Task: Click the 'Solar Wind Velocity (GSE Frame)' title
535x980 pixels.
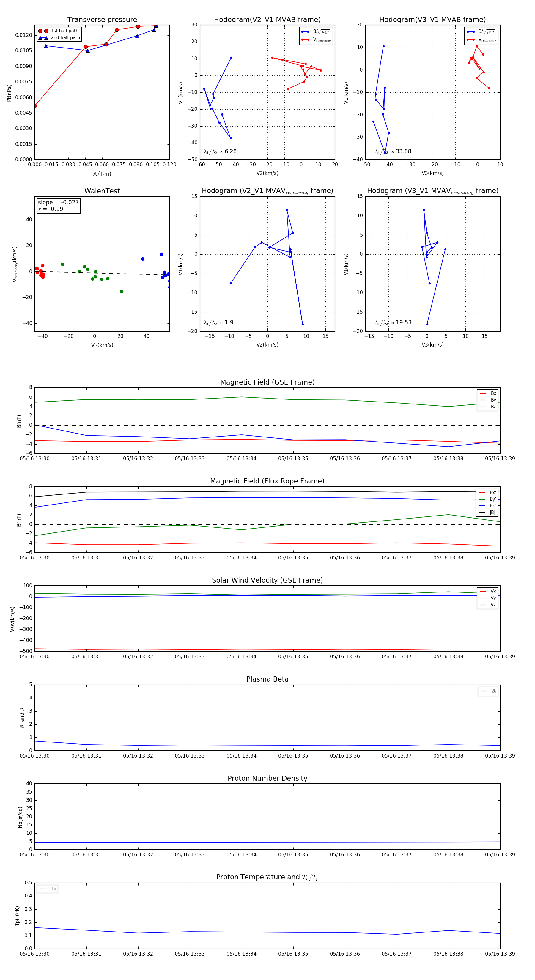Action: [x=267, y=580]
